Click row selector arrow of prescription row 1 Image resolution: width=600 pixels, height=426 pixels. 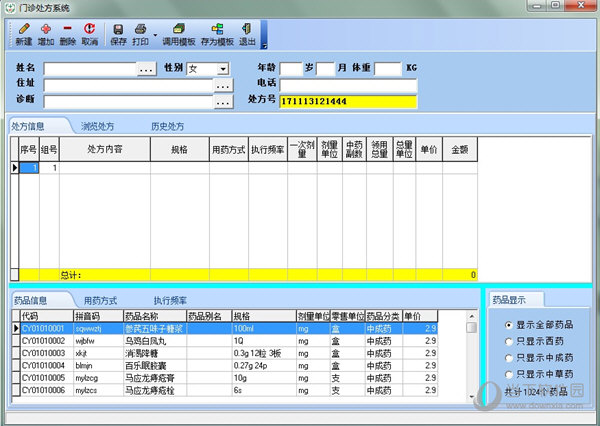tap(15, 168)
